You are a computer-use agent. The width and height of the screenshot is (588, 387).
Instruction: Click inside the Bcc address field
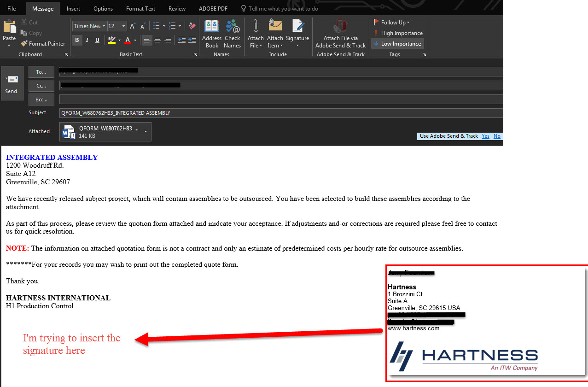click(281, 100)
